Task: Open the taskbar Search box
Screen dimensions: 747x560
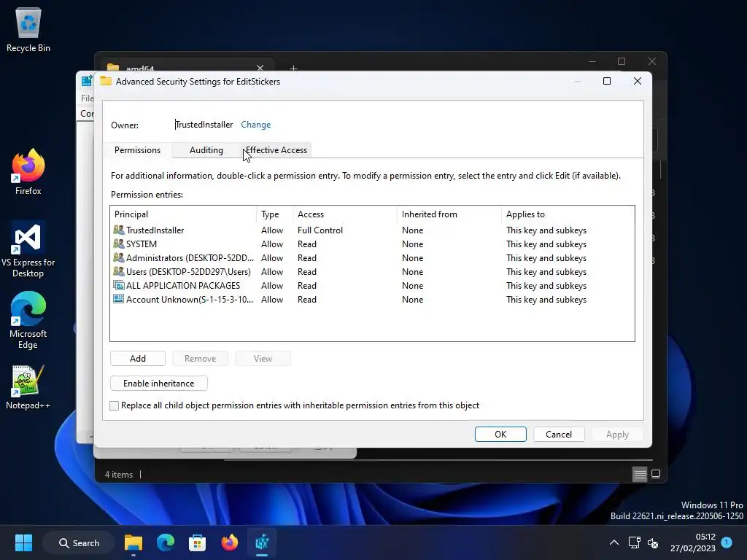Action: (79, 542)
